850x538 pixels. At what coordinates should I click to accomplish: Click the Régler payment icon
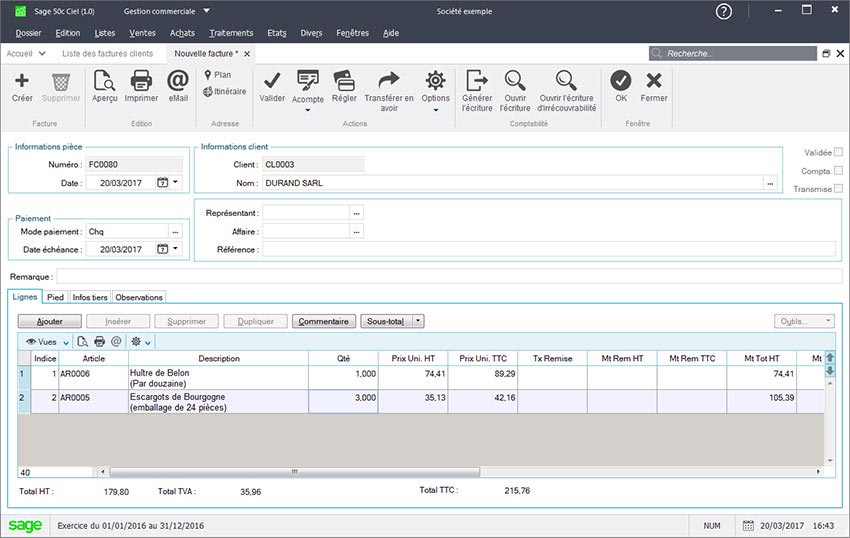pos(344,81)
